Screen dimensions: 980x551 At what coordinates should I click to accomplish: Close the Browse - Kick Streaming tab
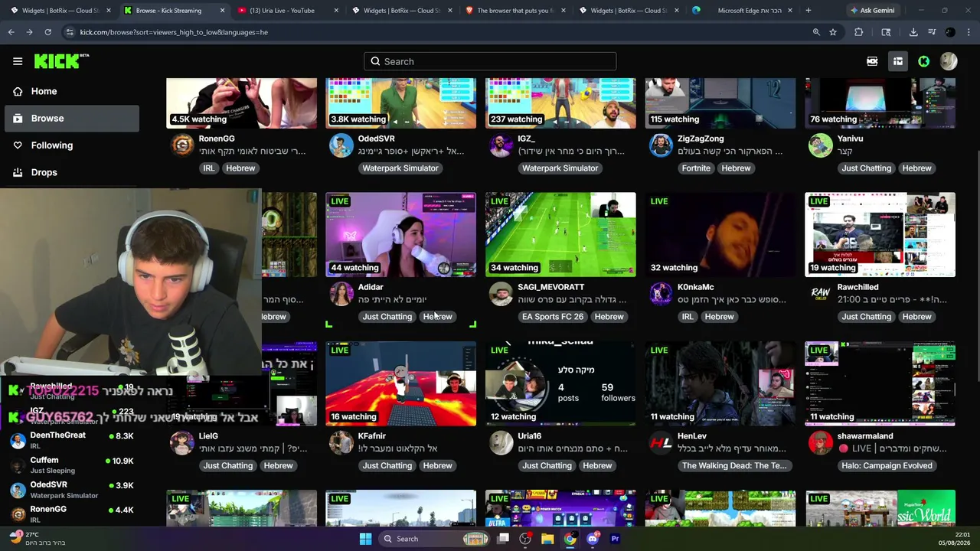[x=223, y=11]
